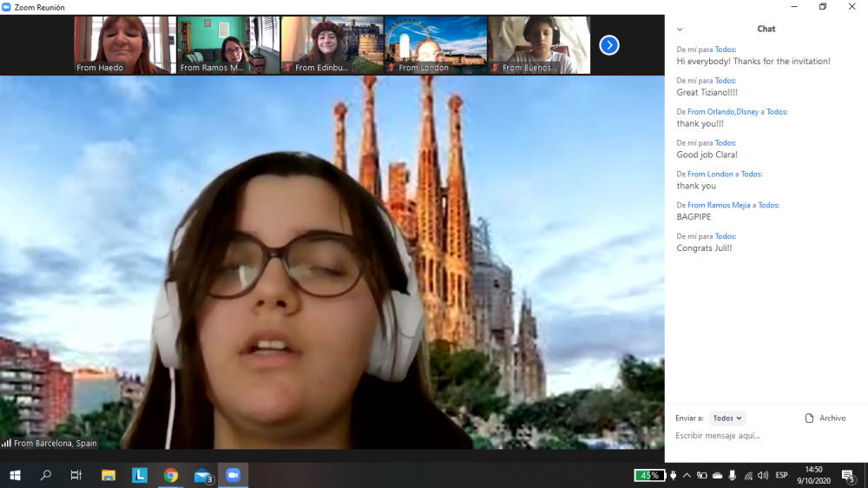
Task: Click the 45% battery indicator in the tray
Action: pyautogui.click(x=649, y=475)
